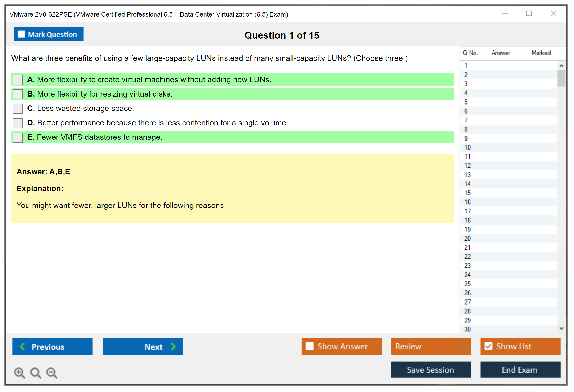This screenshot has height=392, width=574.
Task: Click the zoom in magnifier icon
Action: [x=19, y=373]
